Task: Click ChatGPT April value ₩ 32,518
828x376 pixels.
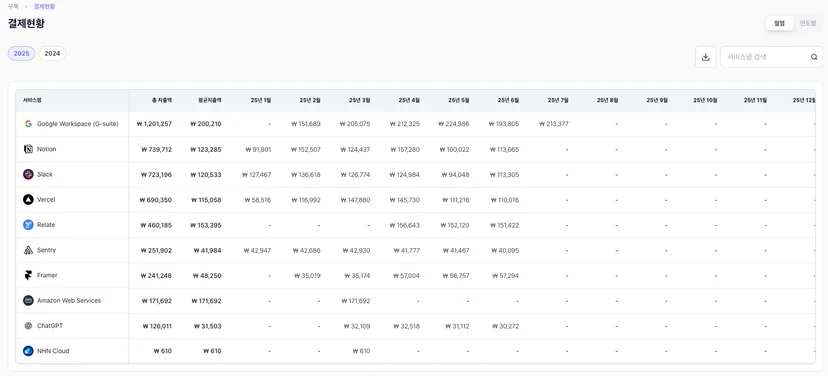Action: click(407, 326)
